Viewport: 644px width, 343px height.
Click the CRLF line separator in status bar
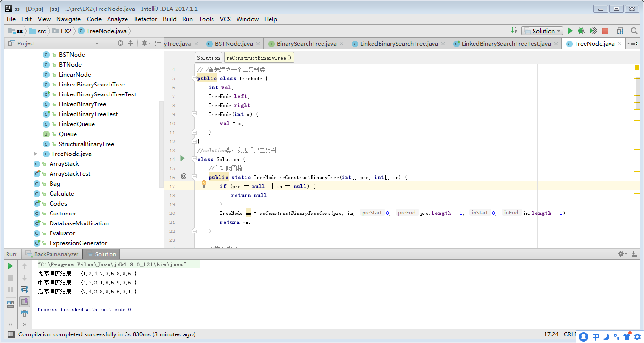[570, 334]
